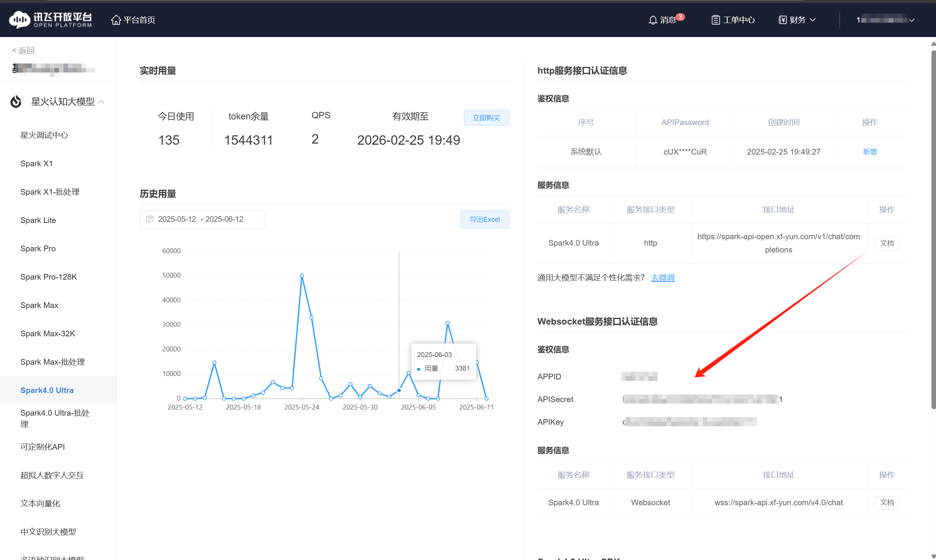
Task: Open the 工单中心 ticket icon
Action: [x=715, y=20]
